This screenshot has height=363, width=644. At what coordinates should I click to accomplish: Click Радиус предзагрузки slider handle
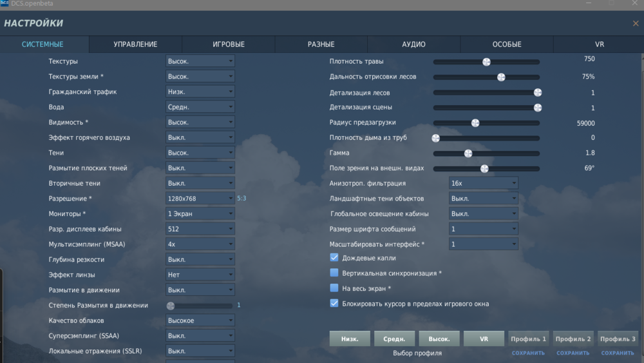pos(475,123)
